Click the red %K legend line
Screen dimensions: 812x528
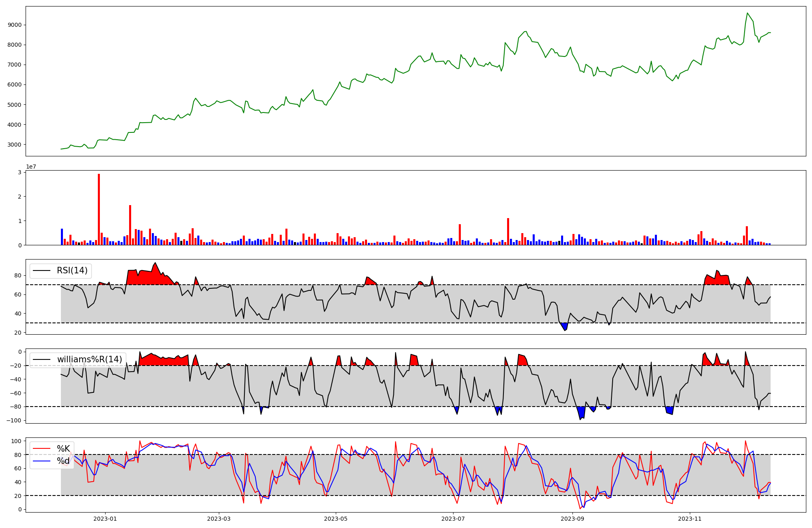[x=41, y=449]
